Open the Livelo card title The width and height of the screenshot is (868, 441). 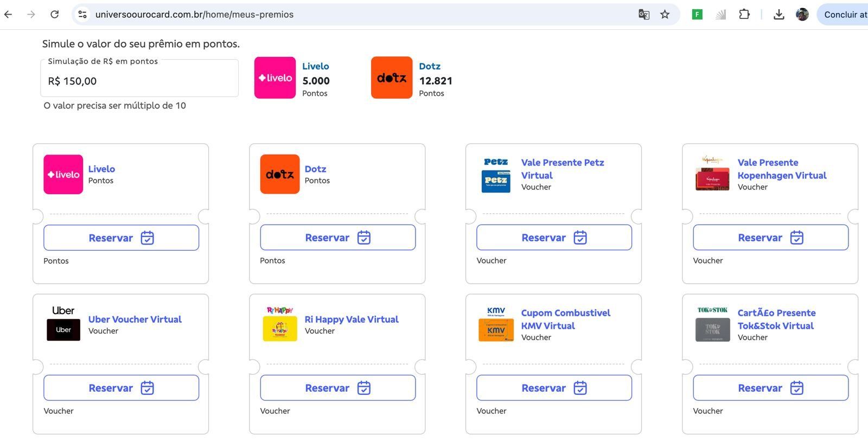coord(101,169)
